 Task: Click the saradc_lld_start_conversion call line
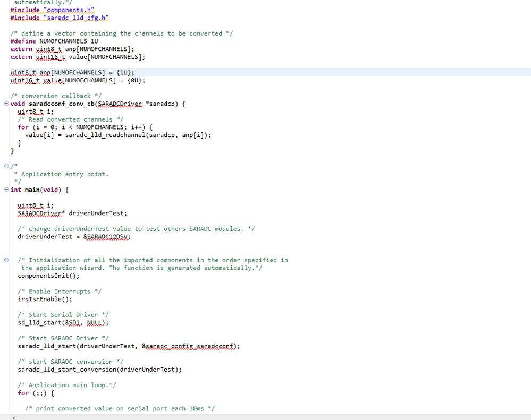click(100, 369)
